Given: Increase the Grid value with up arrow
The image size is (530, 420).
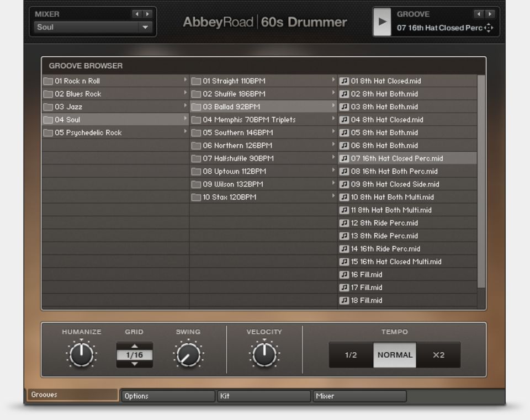Looking at the screenshot, I should tap(134, 347).
